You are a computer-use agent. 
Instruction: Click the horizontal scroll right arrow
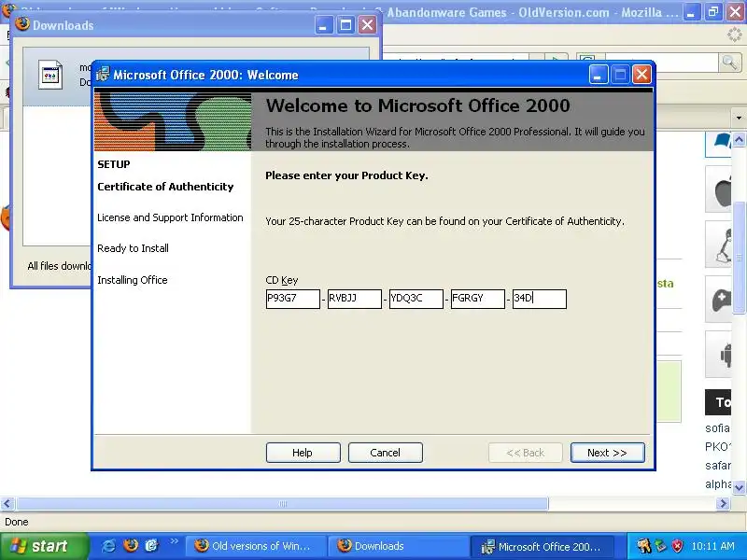coord(723,503)
